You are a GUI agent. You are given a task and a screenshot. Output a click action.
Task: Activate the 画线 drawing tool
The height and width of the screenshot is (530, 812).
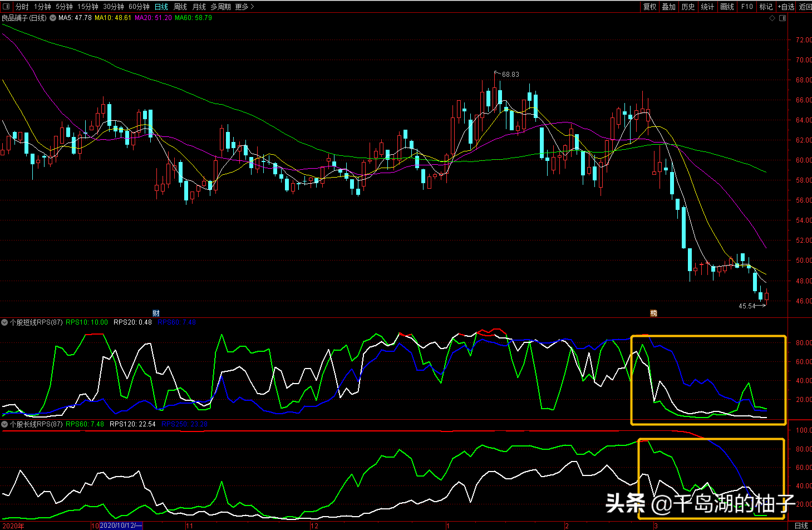point(727,7)
